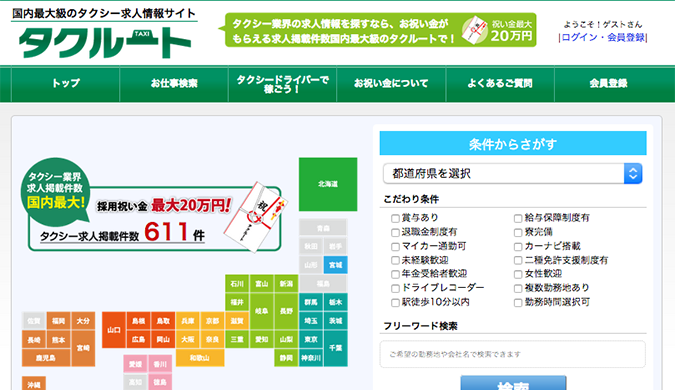Click the yellow 和歌山 map tile
This screenshot has height=390, width=675.
coord(200,358)
